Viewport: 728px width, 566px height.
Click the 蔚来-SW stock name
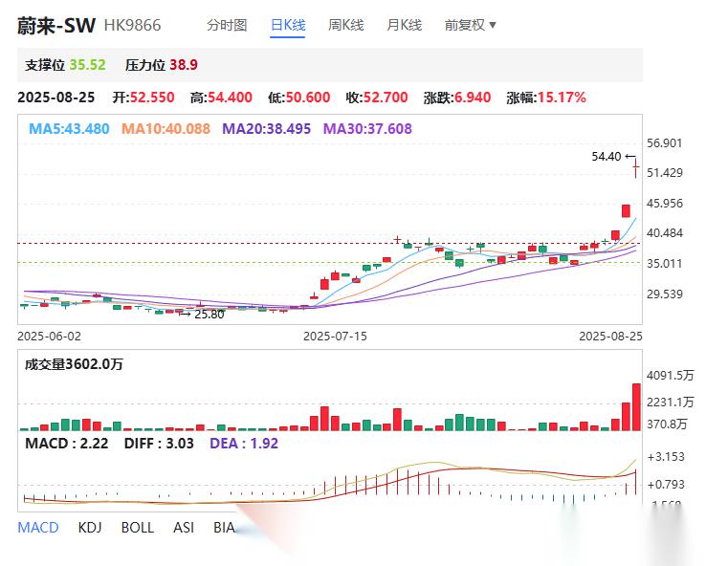point(56,26)
